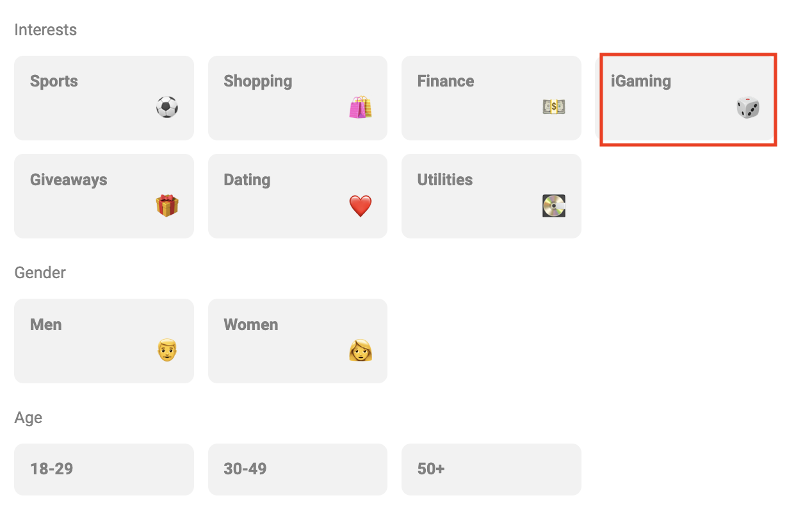The image size is (812, 516).
Task: Select the Men gender label
Action: 46,325
